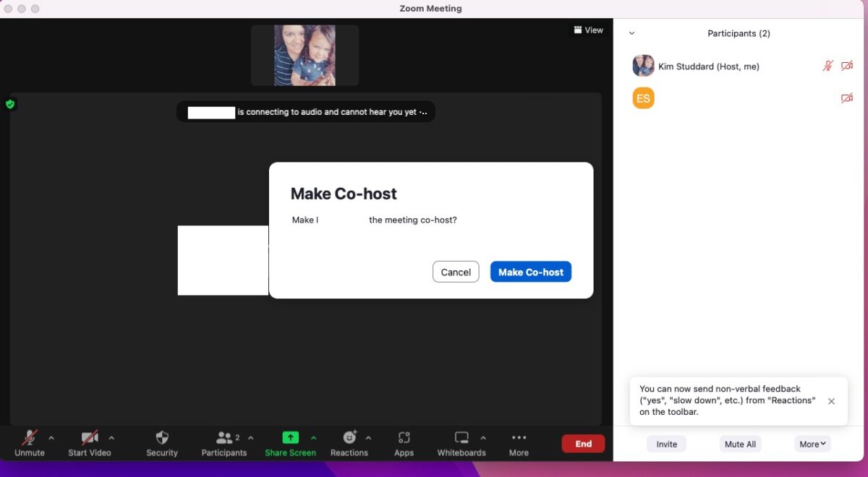Toggle Kim Studdard's muted microphone icon

point(828,66)
